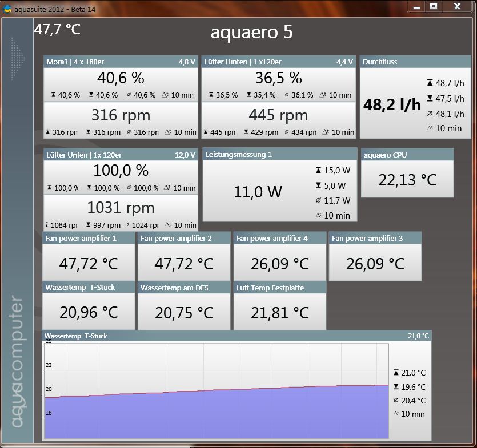Click maximum power icon beside 15,0 W
Image resolution: width=477 pixels, height=448 pixels.
[x=318, y=171]
